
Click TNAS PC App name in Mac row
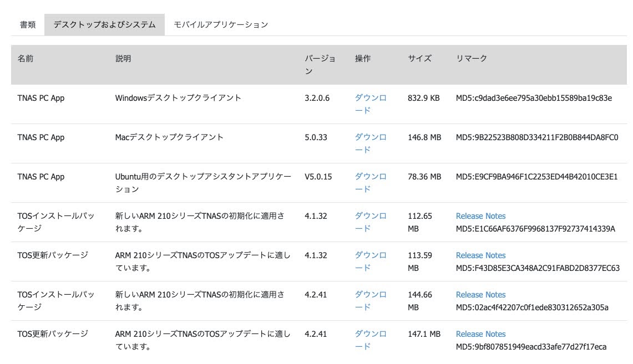pyautogui.click(x=40, y=137)
